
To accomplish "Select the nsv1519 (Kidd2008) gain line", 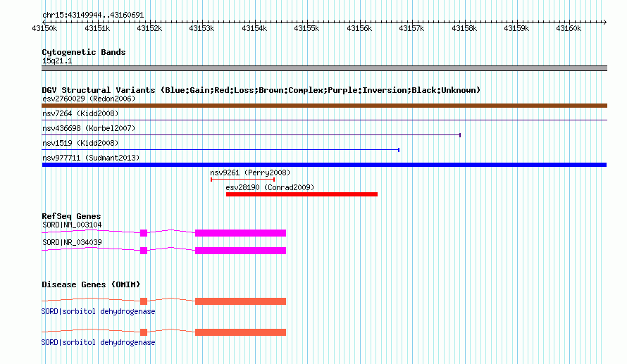I will [x=221, y=150].
